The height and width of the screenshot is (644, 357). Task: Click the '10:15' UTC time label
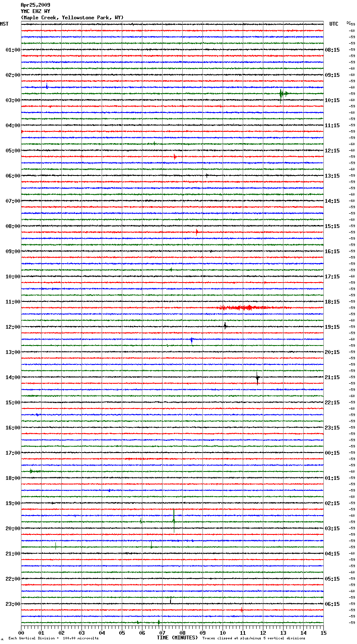pyautogui.click(x=332, y=100)
